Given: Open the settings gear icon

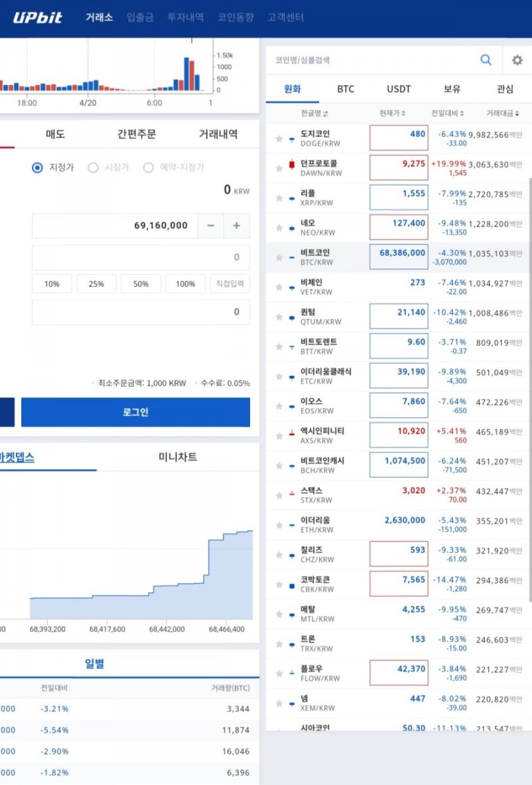Looking at the screenshot, I should coord(517,60).
